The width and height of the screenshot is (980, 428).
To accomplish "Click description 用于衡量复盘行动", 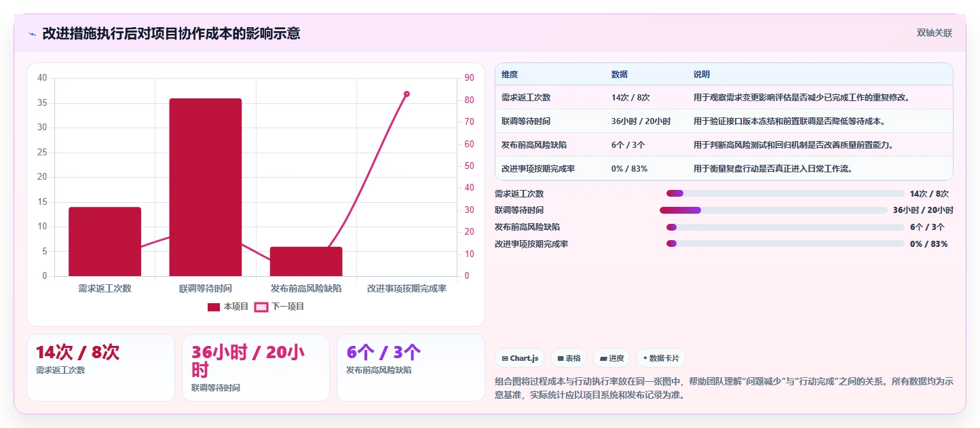I will 773,168.
